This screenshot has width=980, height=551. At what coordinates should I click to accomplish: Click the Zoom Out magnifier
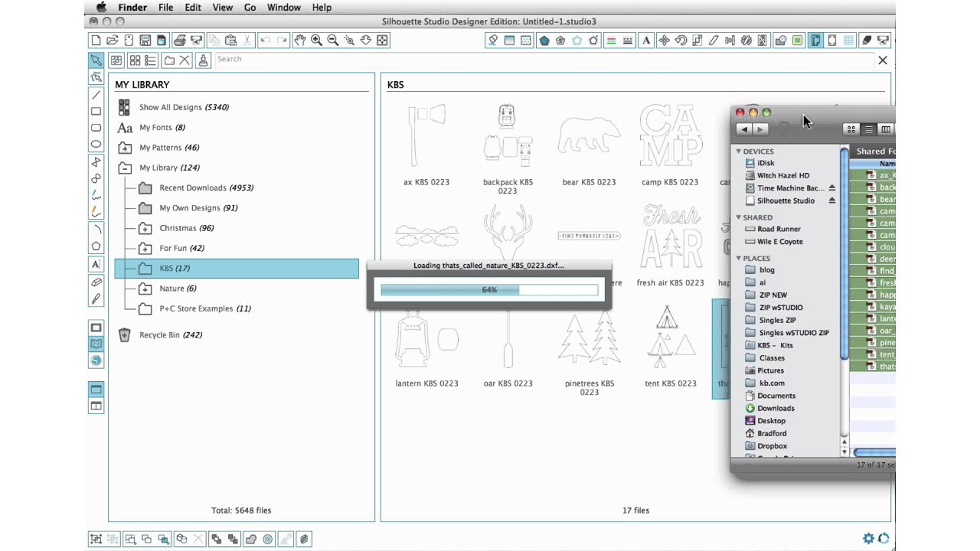(333, 40)
